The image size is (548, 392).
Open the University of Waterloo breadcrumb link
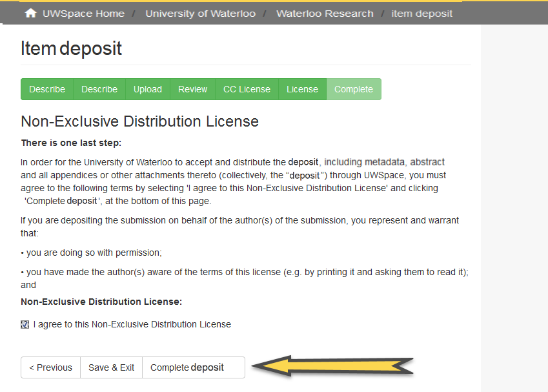pyautogui.click(x=200, y=12)
